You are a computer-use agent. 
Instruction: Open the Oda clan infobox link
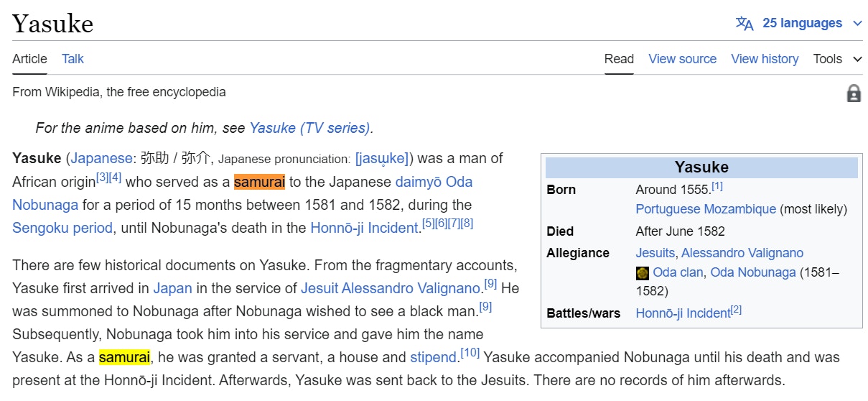[x=678, y=272]
